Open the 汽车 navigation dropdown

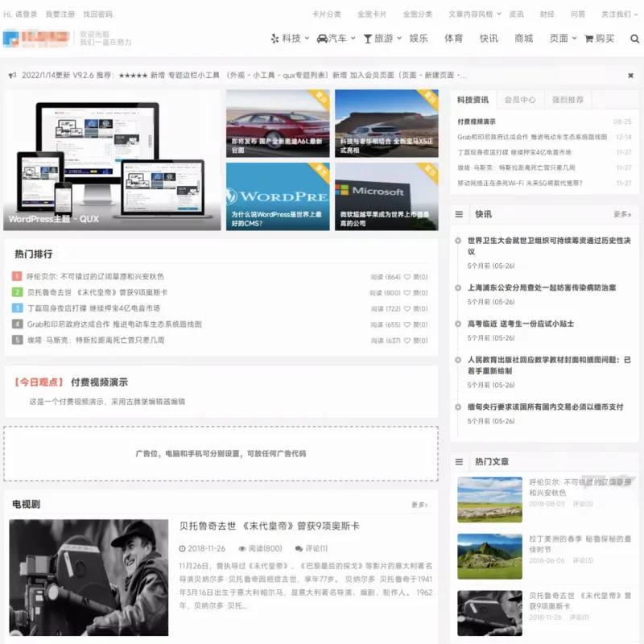click(336, 39)
